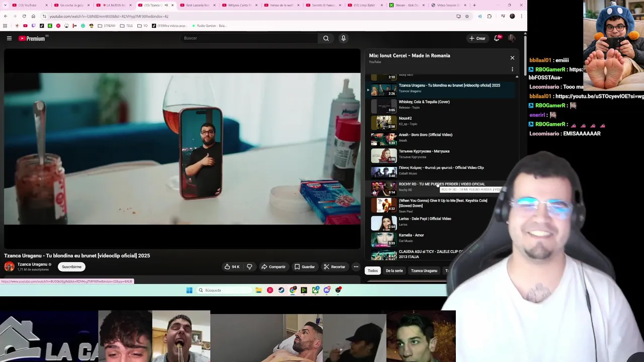The image size is (644, 362).
Task: Play Lariss - Dale Papi video
Action: pos(425,219)
